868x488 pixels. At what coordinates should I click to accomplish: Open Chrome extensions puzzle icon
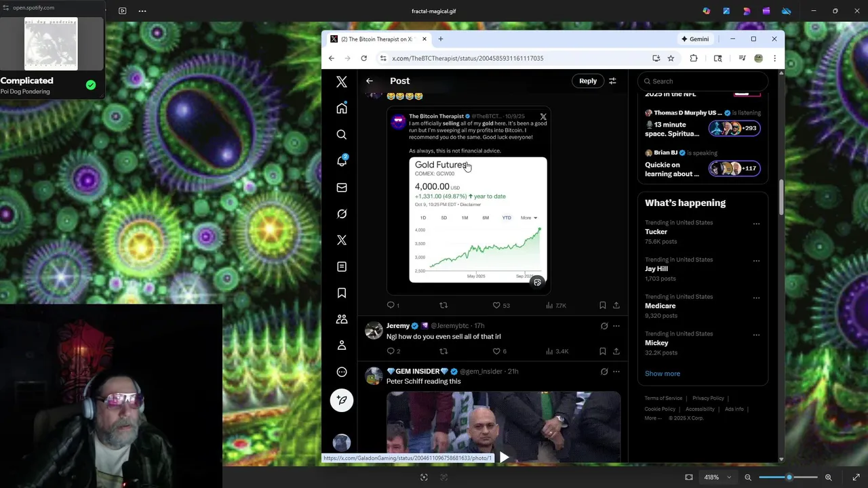tap(694, 58)
